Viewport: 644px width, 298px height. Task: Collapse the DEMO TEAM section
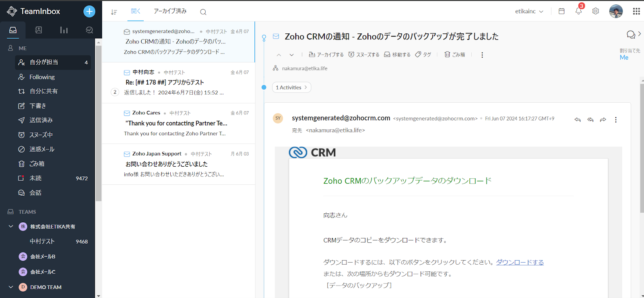pyautogui.click(x=11, y=287)
